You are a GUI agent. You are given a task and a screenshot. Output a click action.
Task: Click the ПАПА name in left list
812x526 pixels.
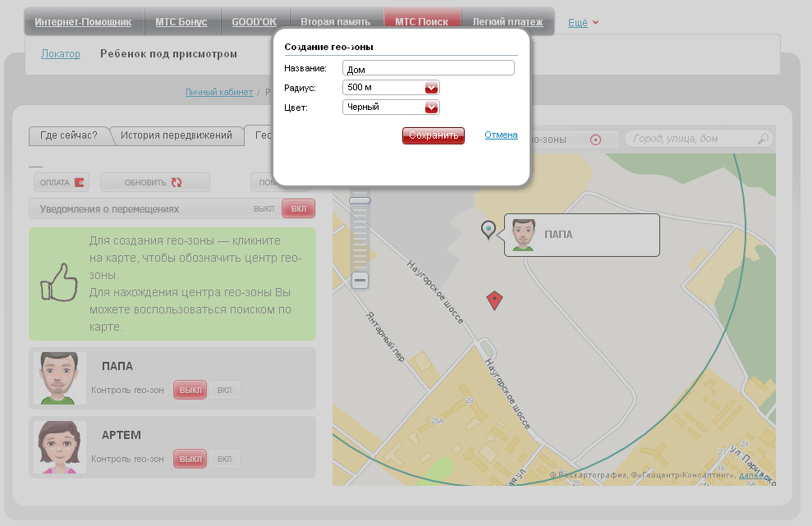(117, 367)
